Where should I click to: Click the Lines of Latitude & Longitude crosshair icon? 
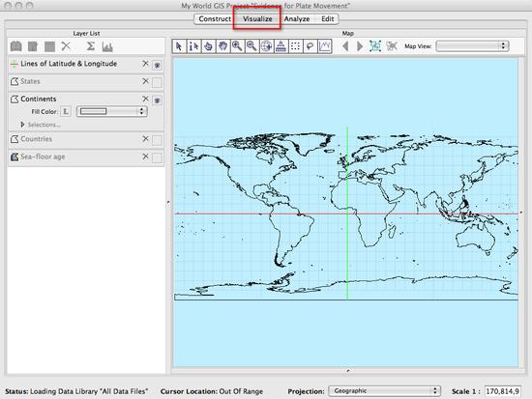coord(15,64)
